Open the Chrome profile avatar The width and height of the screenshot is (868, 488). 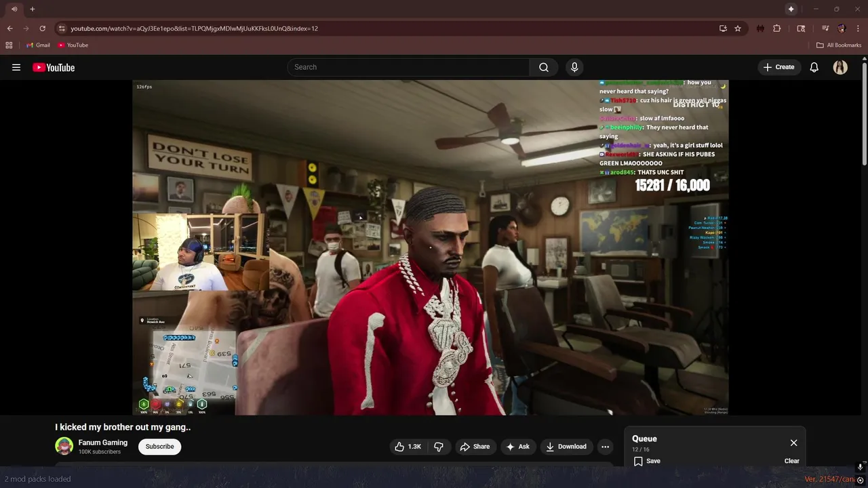pyautogui.click(x=842, y=28)
